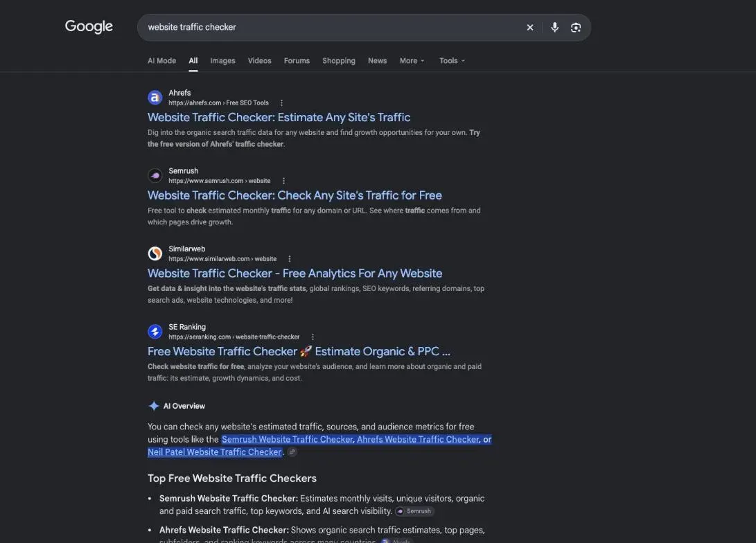Click the Ahrefs favicon
Image resolution: width=756 pixels, height=543 pixels.
click(155, 98)
